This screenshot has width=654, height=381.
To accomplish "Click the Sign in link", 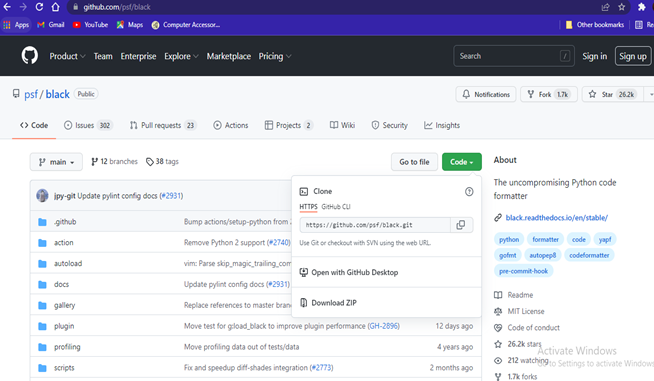I will click(595, 56).
